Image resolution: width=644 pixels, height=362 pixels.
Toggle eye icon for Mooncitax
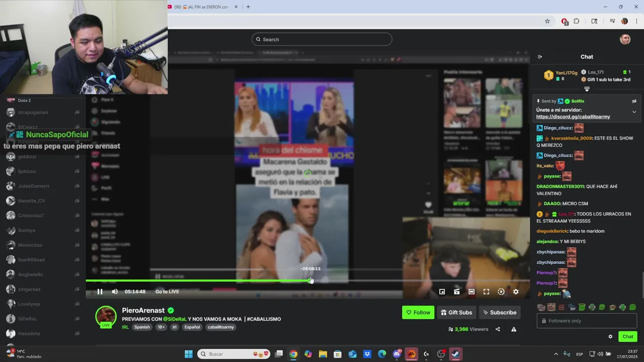point(77,245)
